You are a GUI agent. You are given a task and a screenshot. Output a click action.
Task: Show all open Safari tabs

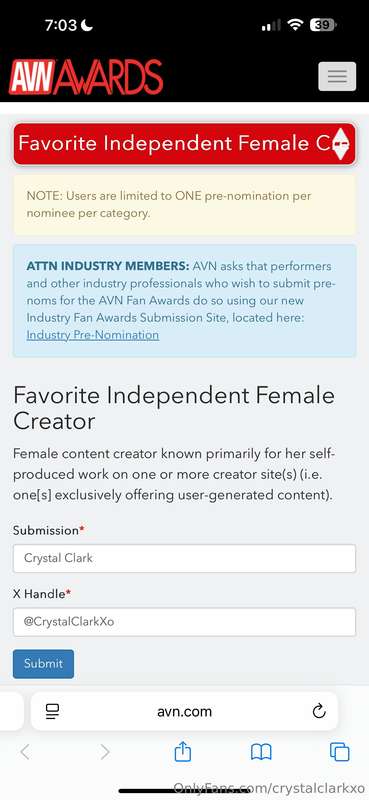[339, 752]
